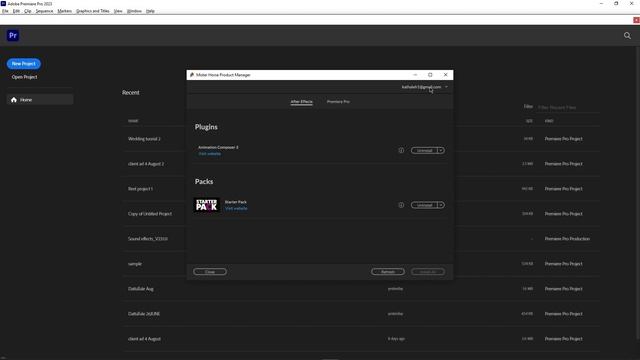This screenshot has height=360, width=640.
Task: Minimize the Product Manager dialog
Action: [415, 75]
